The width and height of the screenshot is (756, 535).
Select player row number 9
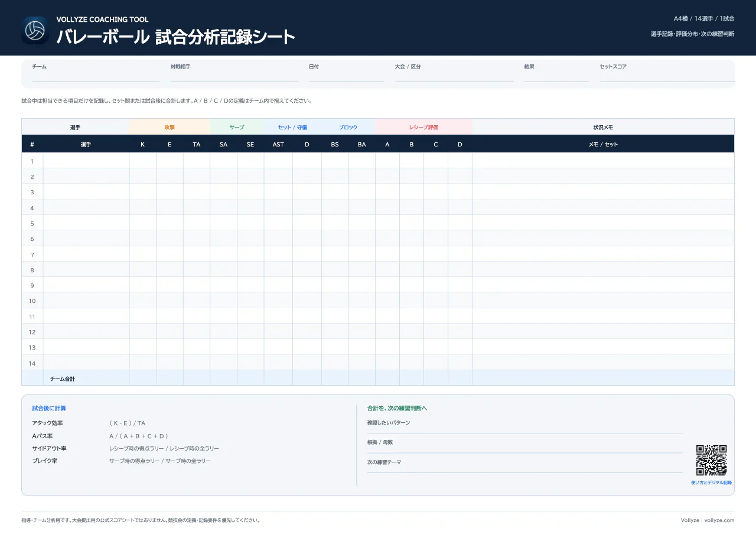click(378, 285)
